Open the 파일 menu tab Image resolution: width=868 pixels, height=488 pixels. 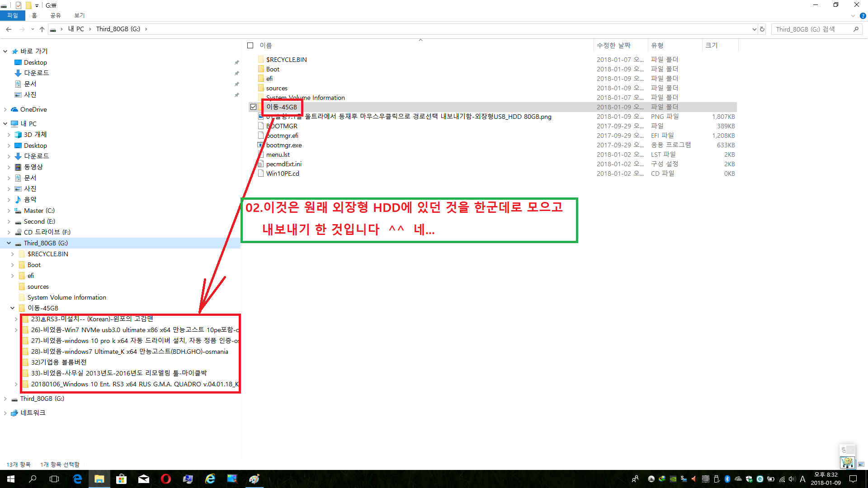click(13, 15)
